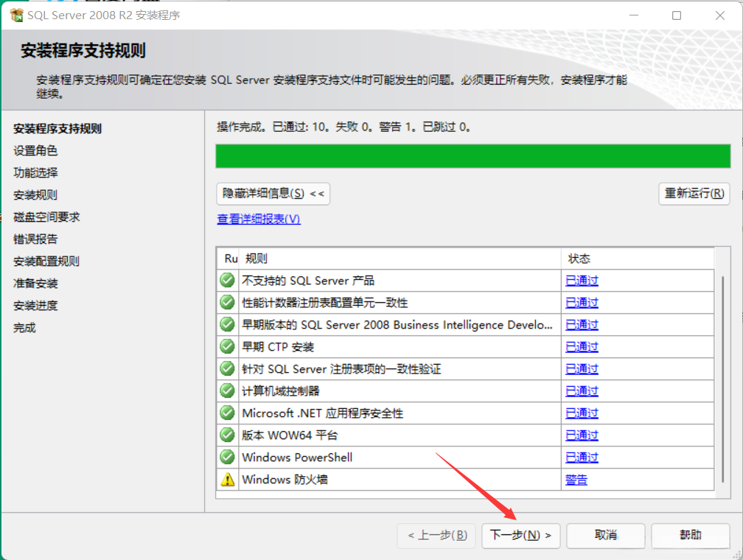Click the 帮助 help button

point(691,536)
